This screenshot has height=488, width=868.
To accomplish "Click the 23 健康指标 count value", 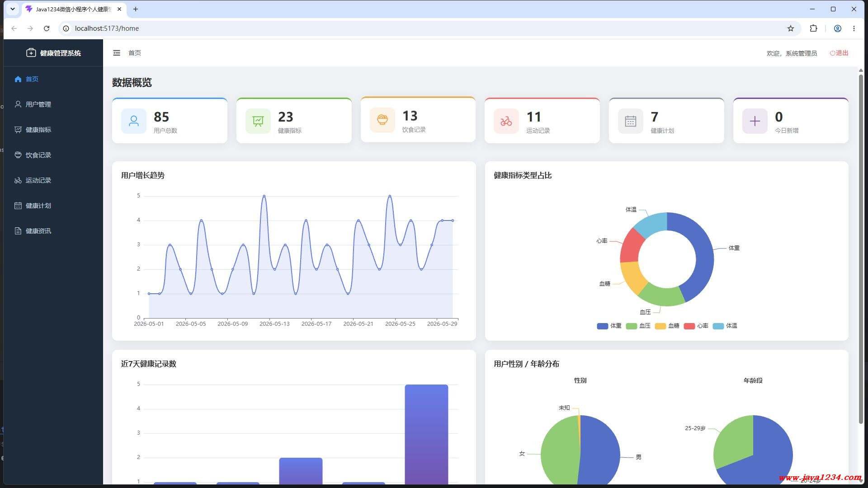I will (286, 117).
